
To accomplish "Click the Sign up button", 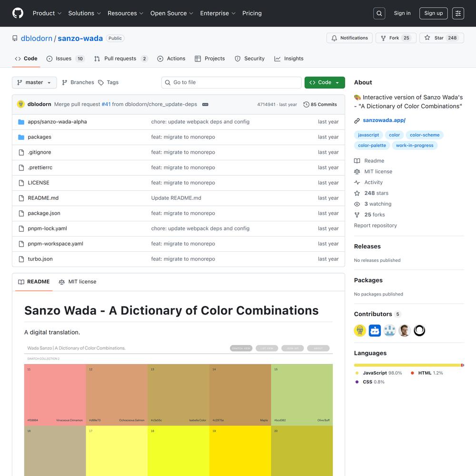I will point(433,13).
